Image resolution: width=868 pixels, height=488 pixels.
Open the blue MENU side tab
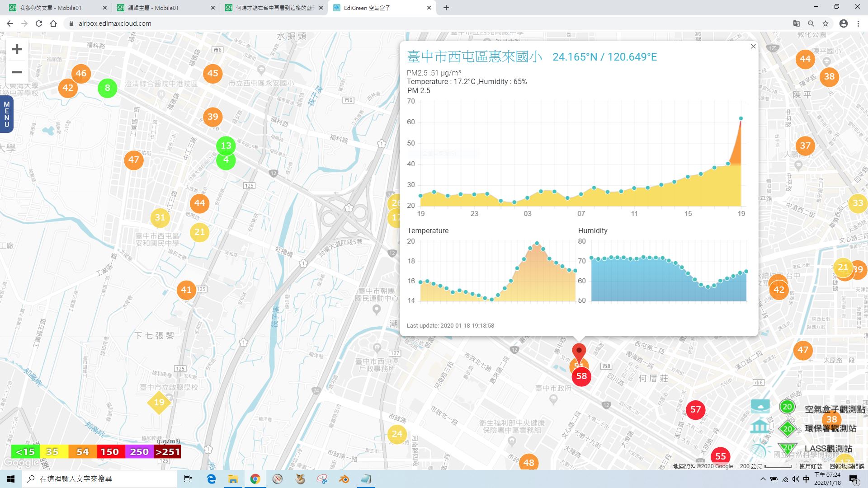pyautogui.click(x=6, y=114)
